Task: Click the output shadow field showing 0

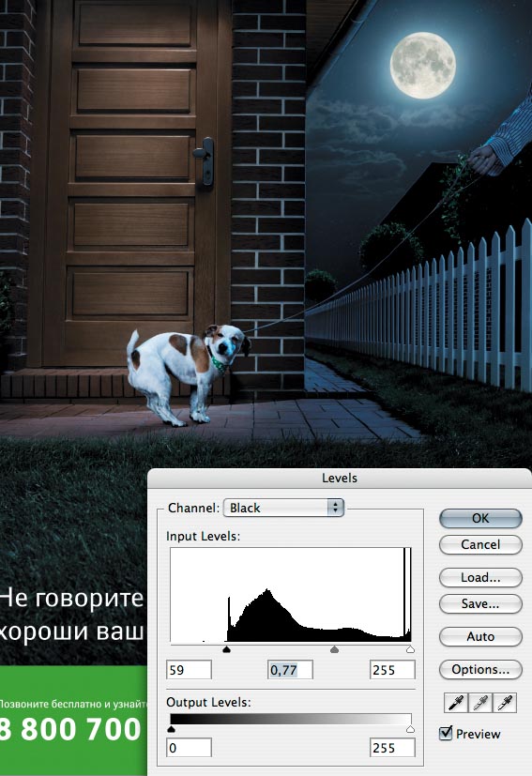Action: [x=189, y=747]
